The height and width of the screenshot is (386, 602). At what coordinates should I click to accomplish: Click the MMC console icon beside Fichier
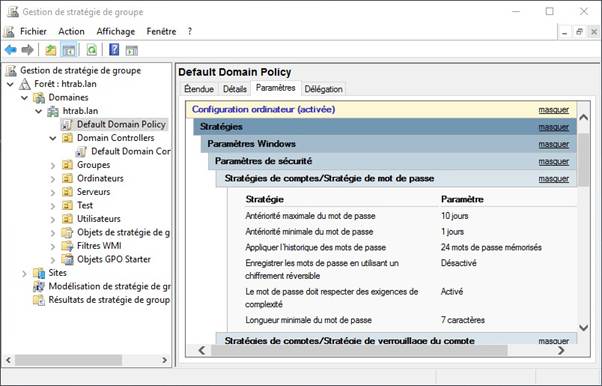pos(9,31)
